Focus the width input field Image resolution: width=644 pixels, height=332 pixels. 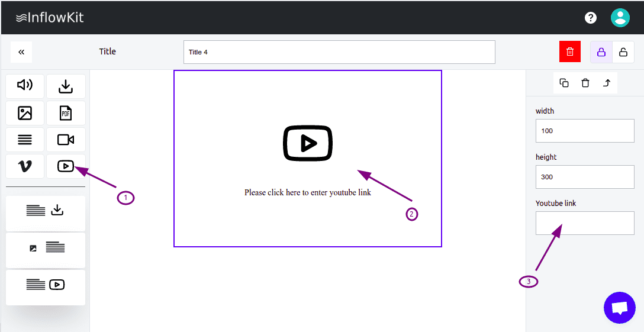[585, 131]
